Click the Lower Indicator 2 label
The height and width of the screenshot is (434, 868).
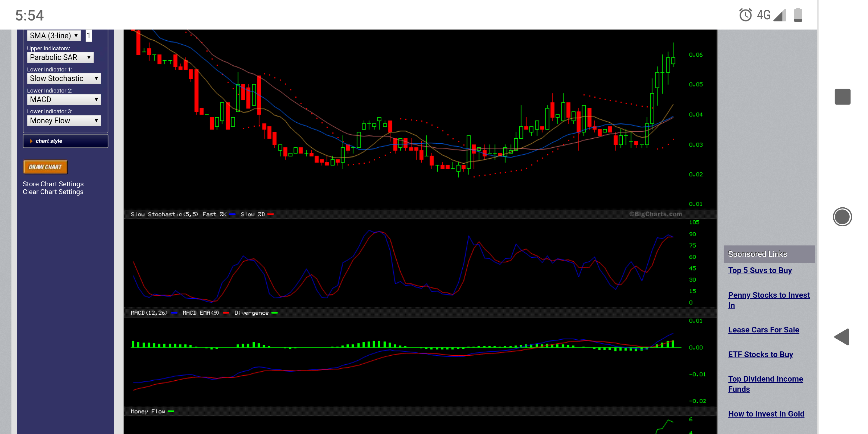49,90
